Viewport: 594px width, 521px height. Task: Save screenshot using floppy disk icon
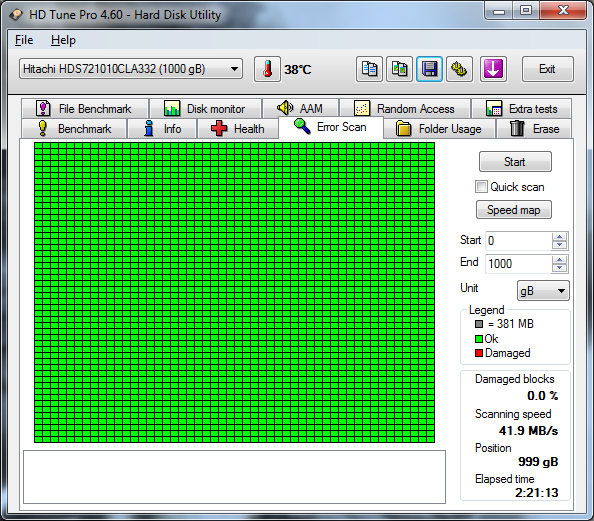tap(429, 69)
